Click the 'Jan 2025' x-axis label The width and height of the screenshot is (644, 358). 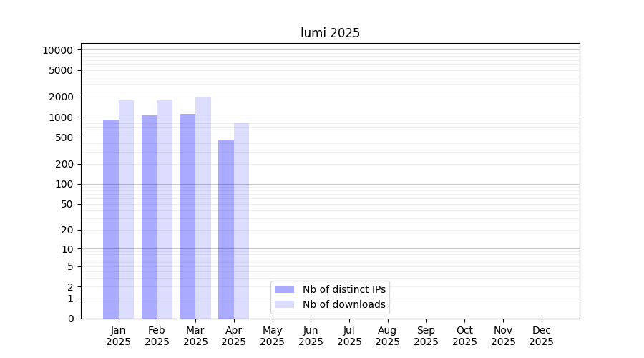point(119,336)
